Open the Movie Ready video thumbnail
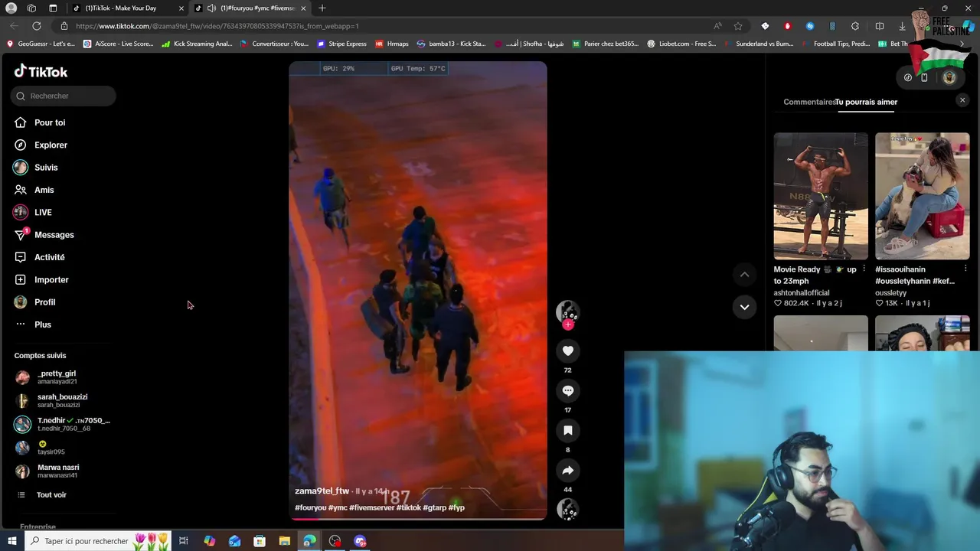980x551 pixels. click(821, 197)
